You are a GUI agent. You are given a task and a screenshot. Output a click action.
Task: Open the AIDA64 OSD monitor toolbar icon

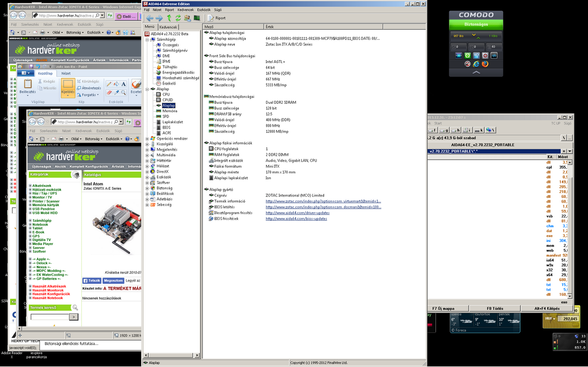pos(197,18)
